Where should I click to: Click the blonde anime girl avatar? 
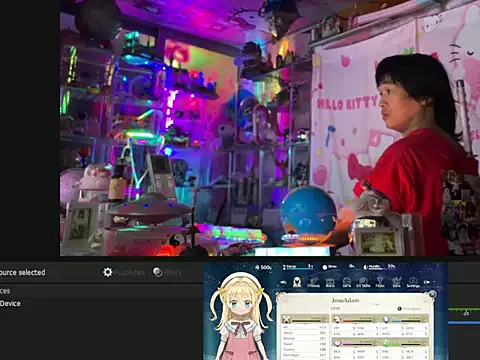[x=241, y=317]
